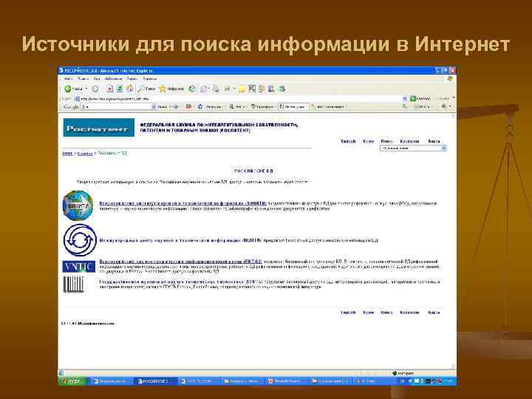Open the ВНТИЦ information center link

pos(180,262)
